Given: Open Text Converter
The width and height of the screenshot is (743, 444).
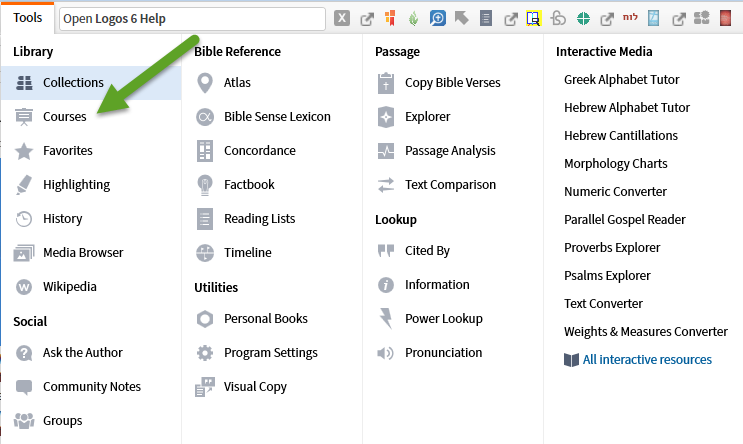Looking at the screenshot, I should (603, 303).
